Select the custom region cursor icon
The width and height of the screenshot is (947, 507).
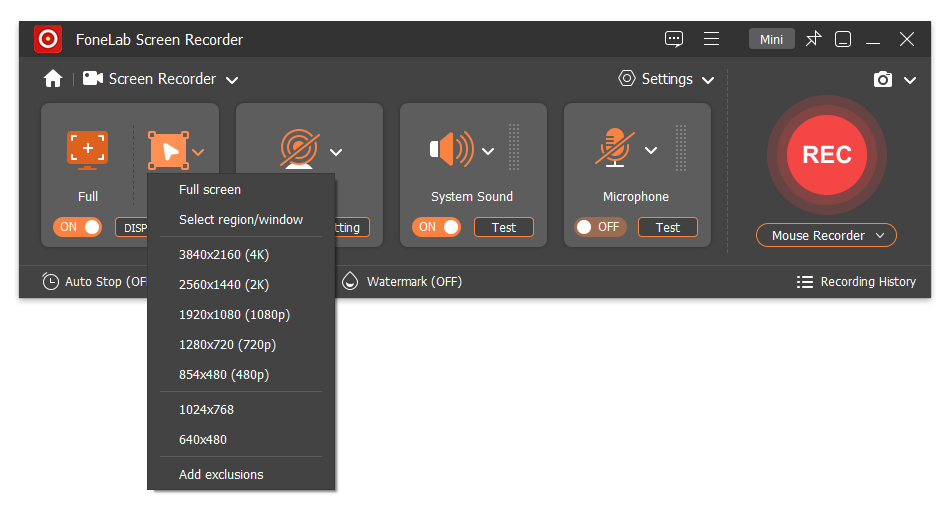[169, 150]
